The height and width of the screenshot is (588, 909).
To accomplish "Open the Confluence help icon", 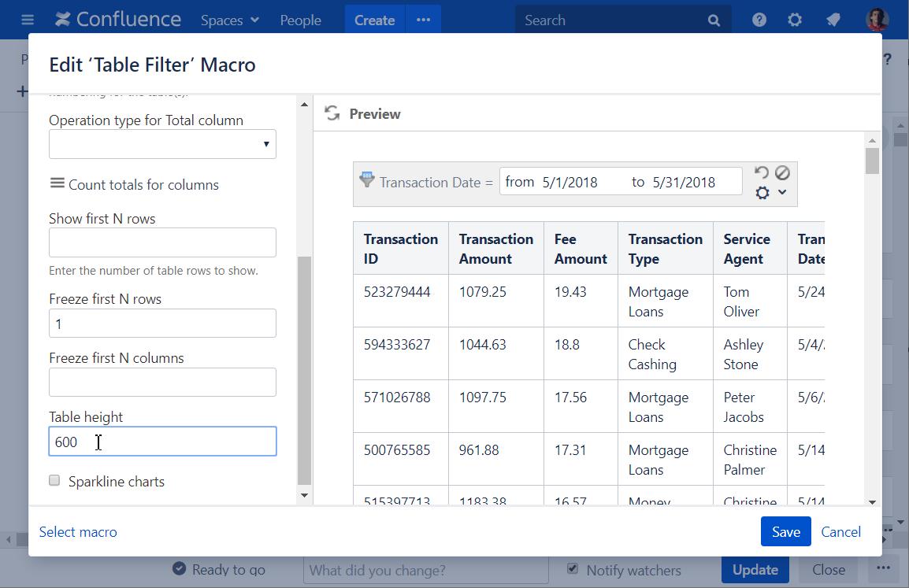I will [759, 20].
